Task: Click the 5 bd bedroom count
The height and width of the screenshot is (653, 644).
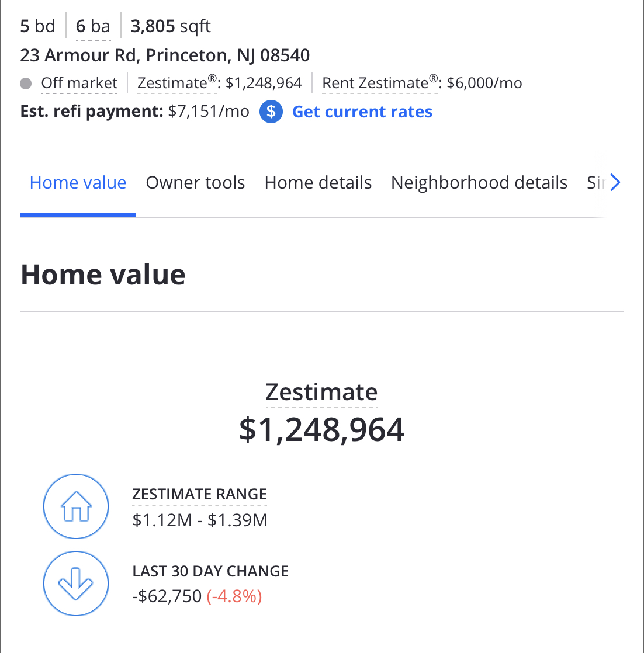Action: [37, 26]
